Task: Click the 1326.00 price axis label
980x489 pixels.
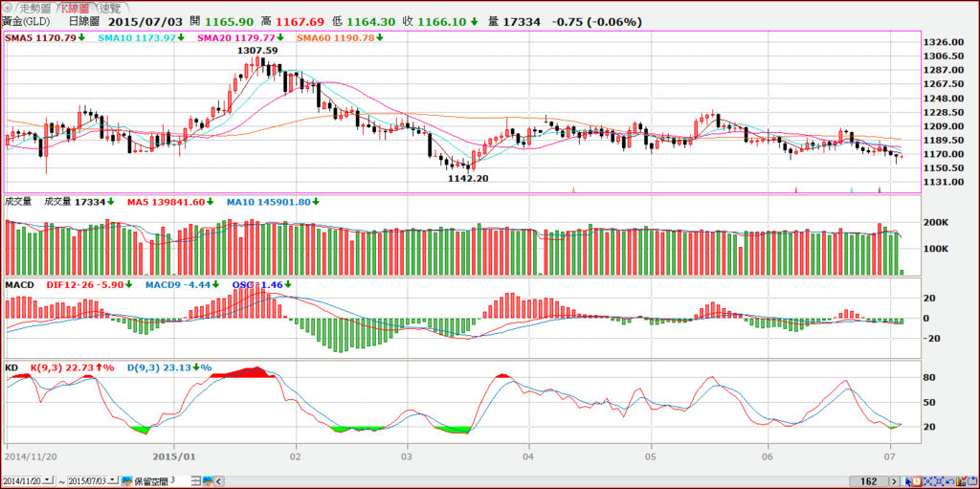Action: [943, 42]
